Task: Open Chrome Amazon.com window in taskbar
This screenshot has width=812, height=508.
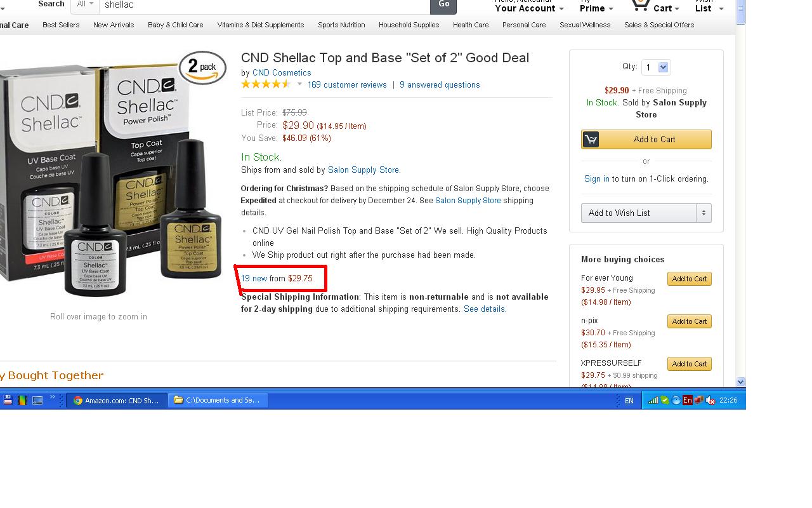Action: 117,400
